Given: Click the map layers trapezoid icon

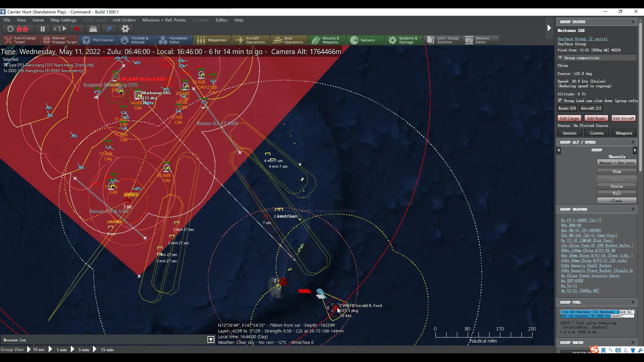Looking at the screenshot, I should tap(93, 29).
